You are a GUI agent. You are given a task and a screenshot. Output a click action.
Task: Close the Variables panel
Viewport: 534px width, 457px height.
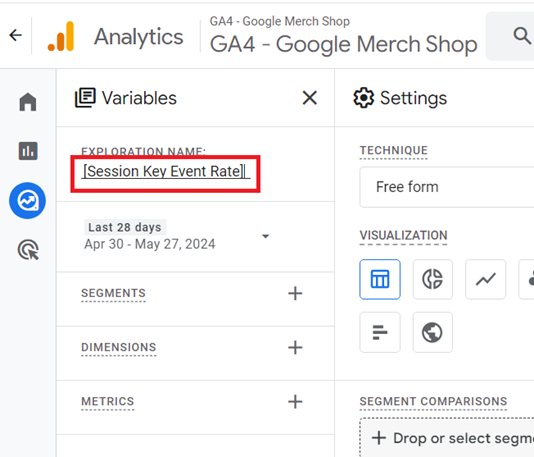click(x=310, y=98)
